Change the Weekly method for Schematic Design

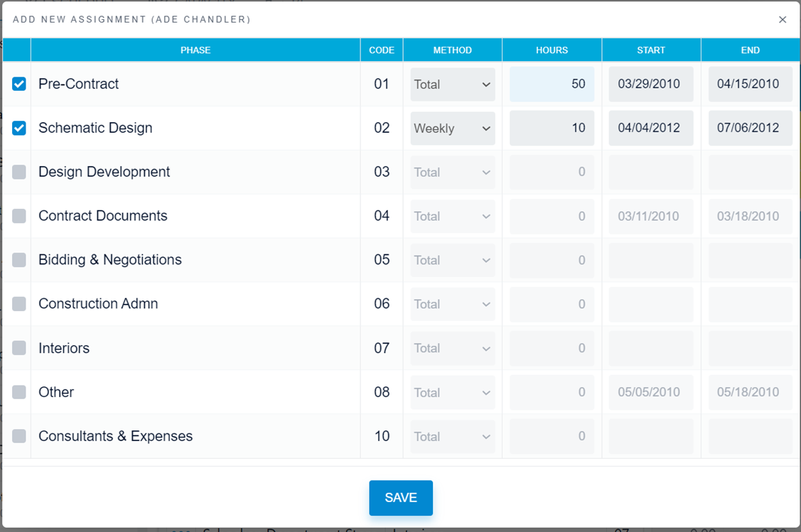(452, 128)
